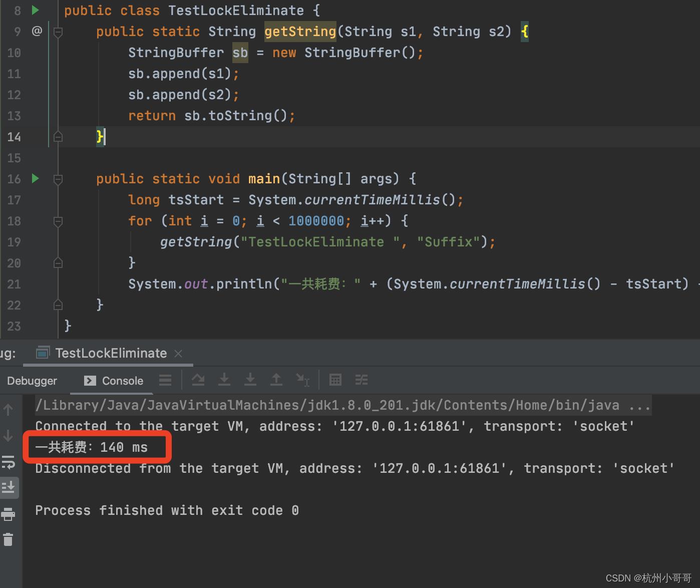Close the TestLockEliminate debug session tab
This screenshot has width=700, height=588.
[178, 354]
